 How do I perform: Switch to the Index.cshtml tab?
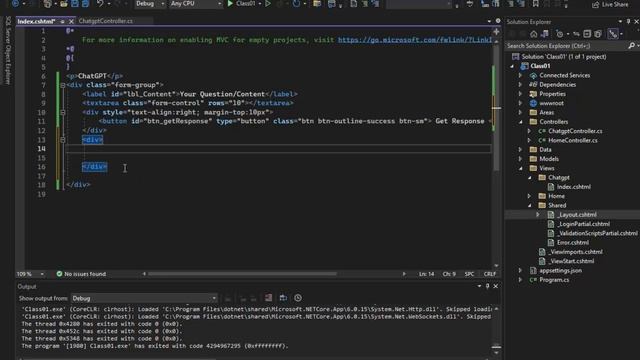36,21
